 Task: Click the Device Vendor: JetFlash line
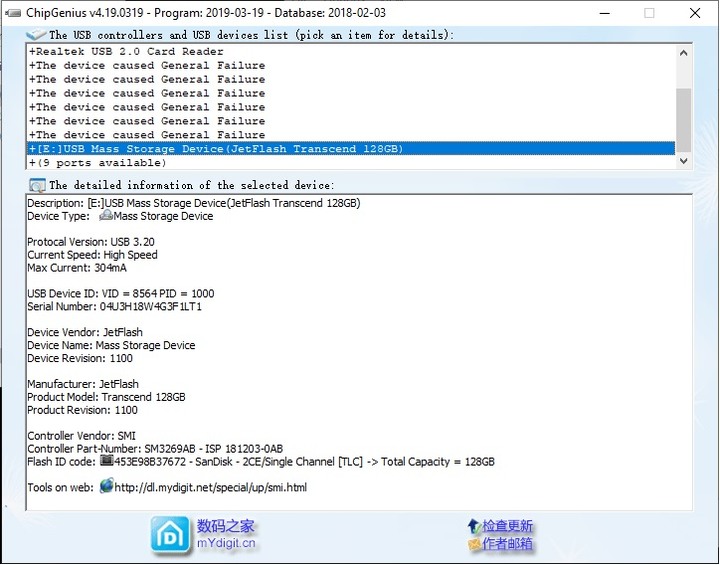point(85,332)
